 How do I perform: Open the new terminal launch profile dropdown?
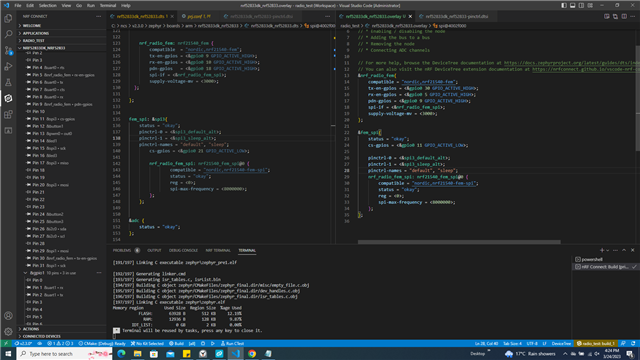pos(608,250)
